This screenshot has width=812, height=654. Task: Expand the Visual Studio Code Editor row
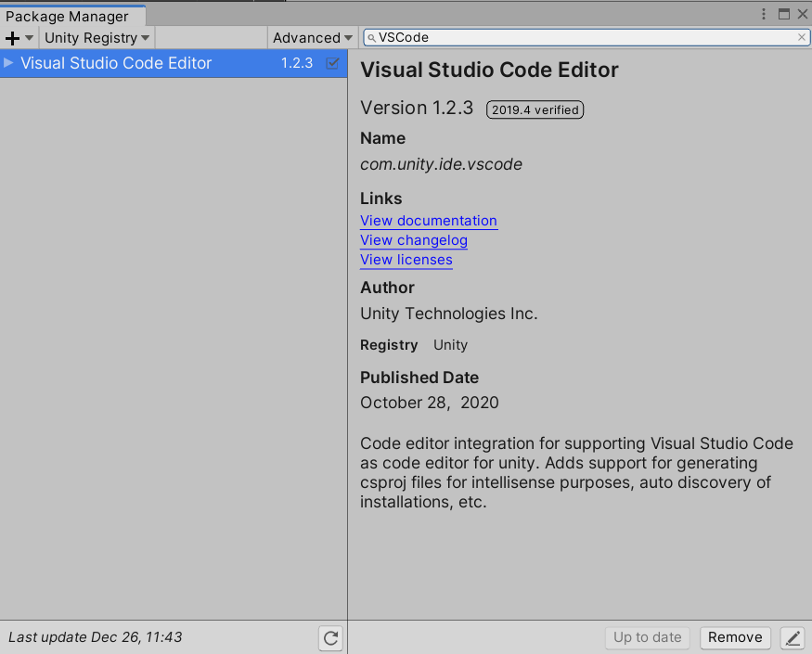point(8,63)
